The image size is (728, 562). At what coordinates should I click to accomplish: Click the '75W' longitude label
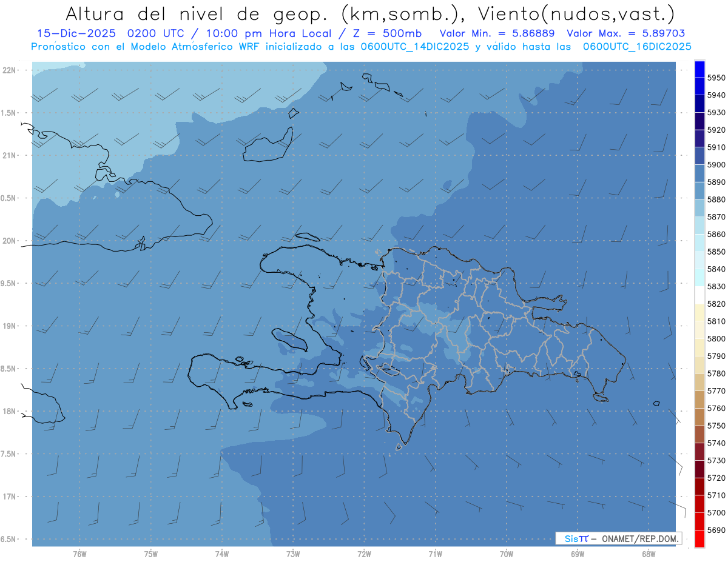coord(151,554)
